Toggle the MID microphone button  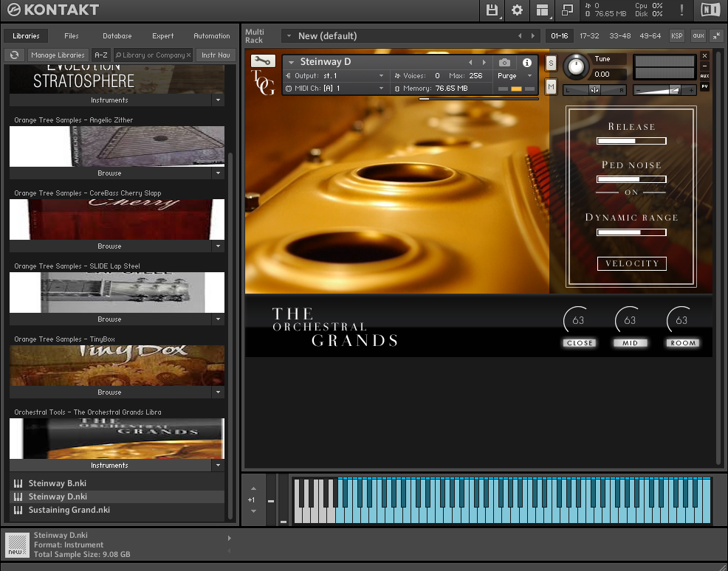coord(630,343)
